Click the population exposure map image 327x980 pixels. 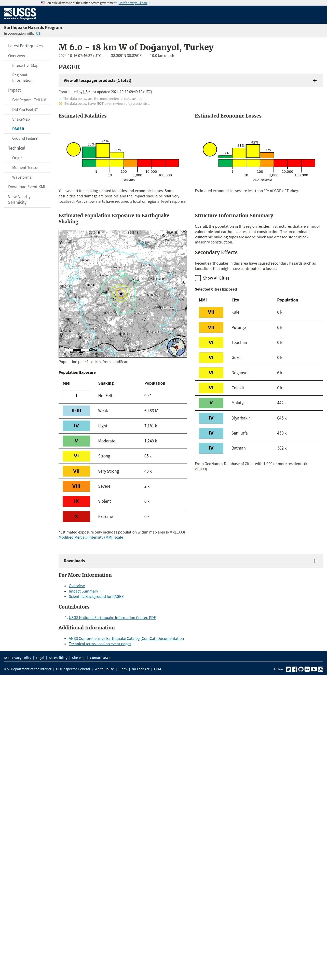click(122, 294)
